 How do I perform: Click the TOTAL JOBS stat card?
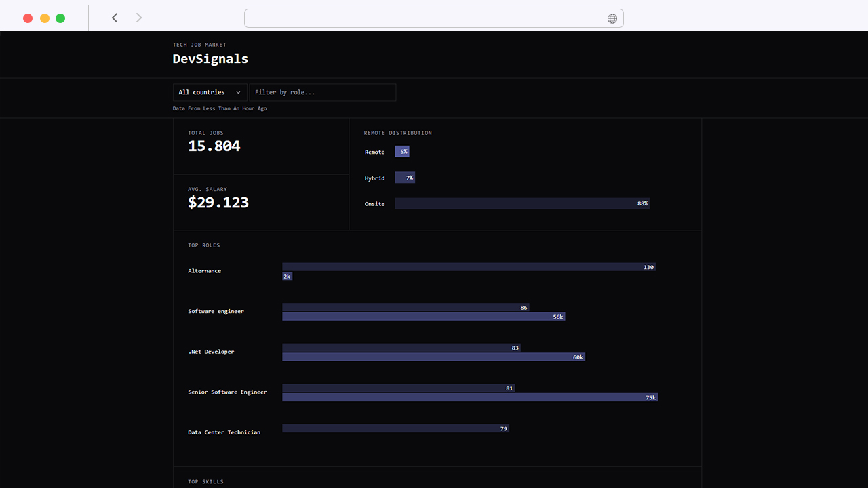click(261, 145)
